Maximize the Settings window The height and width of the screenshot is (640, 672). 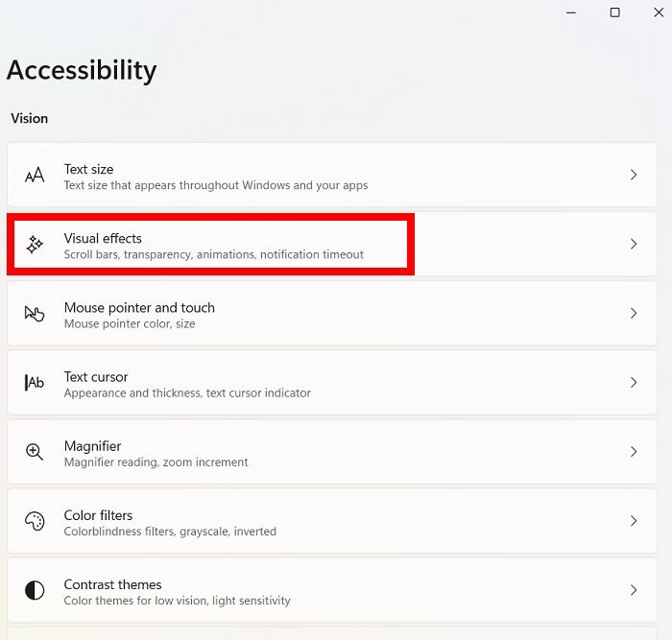pyautogui.click(x=615, y=12)
